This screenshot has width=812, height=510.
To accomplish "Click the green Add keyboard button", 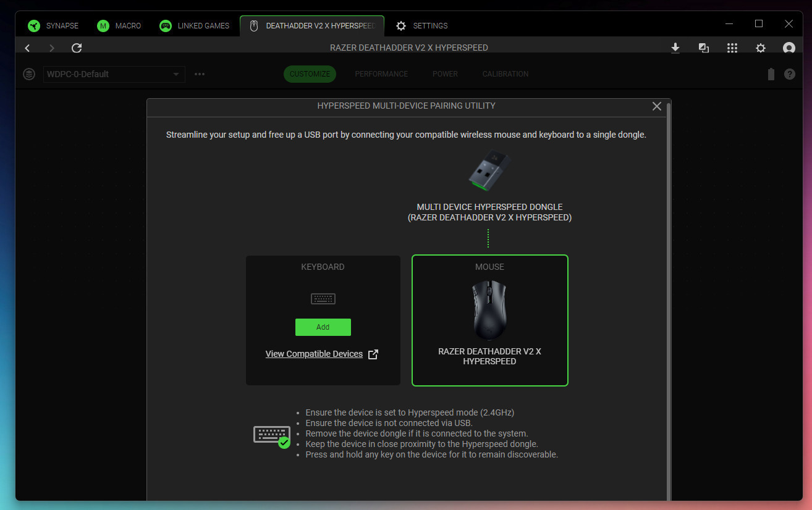I will point(323,327).
